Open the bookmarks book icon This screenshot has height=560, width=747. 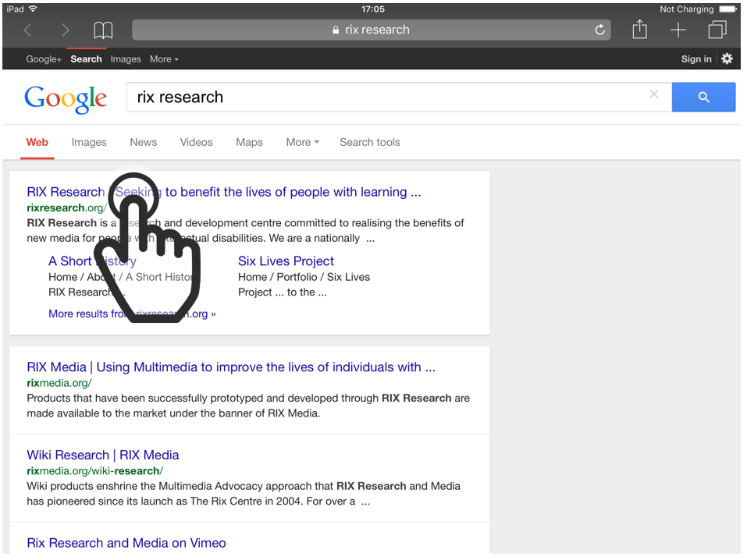(103, 30)
